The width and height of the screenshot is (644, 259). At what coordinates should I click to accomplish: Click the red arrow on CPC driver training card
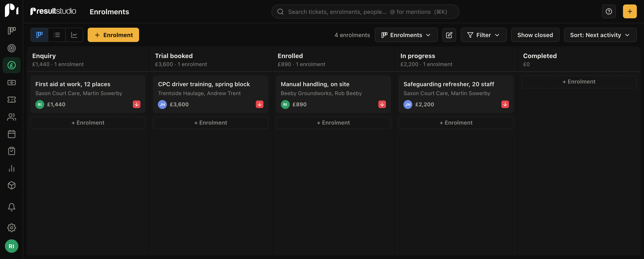click(x=259, y=104)
